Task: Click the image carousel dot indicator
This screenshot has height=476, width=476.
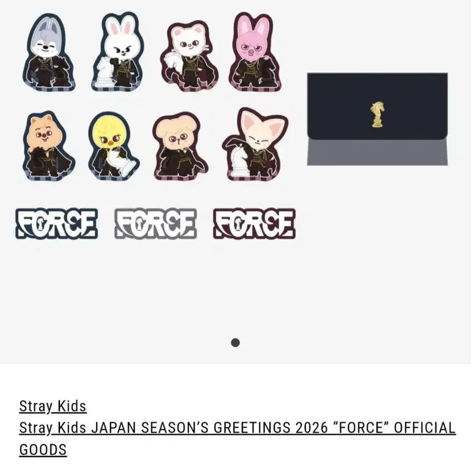Action: pos(235,343)
